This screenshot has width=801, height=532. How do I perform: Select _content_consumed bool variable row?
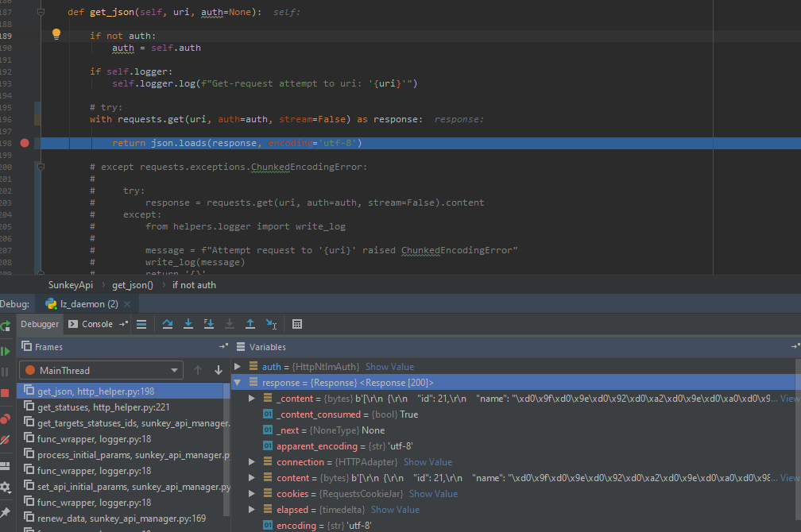point(514,414)
